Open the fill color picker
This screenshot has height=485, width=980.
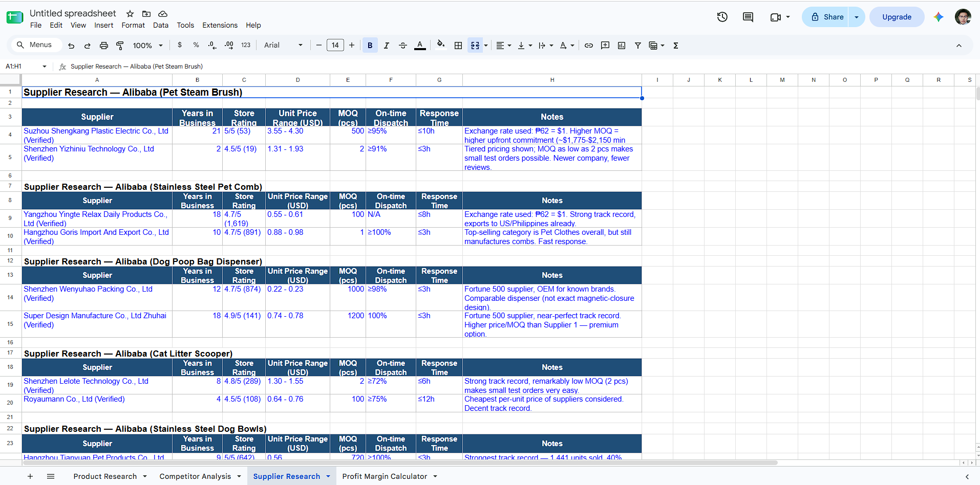440,46
